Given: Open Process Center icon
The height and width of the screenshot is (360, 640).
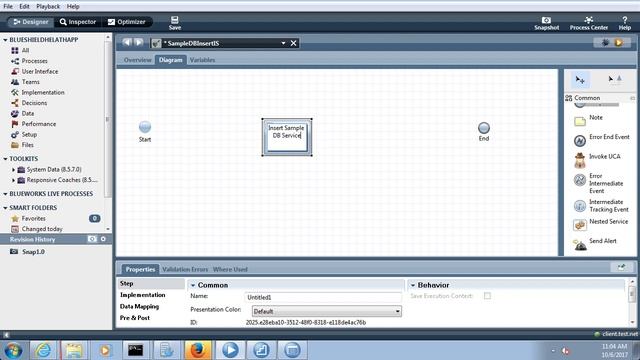Looking at the screenshot, I should coord(589,23).
